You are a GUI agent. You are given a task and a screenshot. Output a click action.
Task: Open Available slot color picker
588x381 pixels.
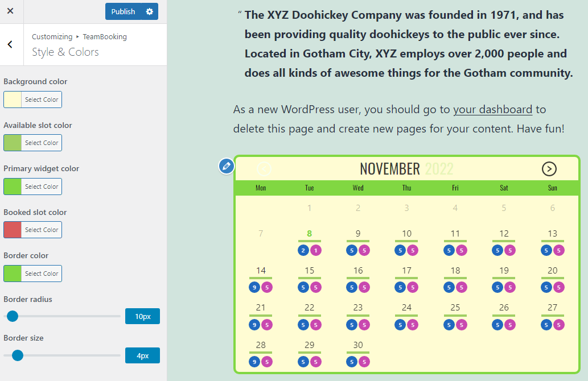pos(32,143)
